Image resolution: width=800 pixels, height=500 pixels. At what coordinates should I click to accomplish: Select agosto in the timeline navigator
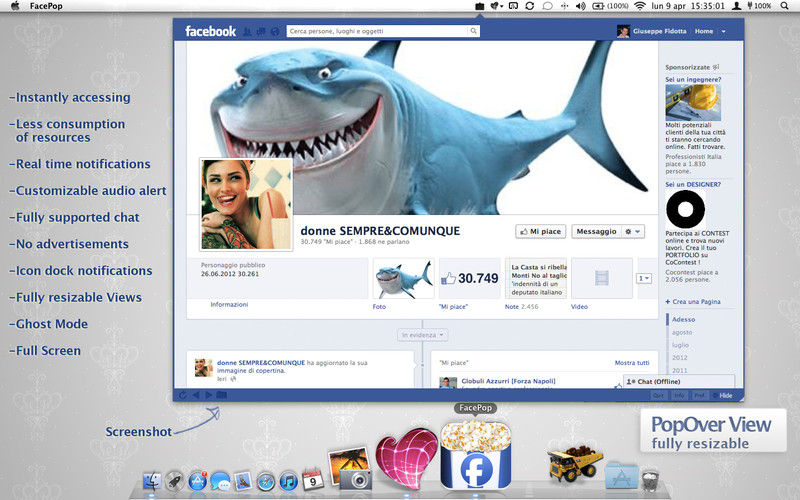click(682, 332)
